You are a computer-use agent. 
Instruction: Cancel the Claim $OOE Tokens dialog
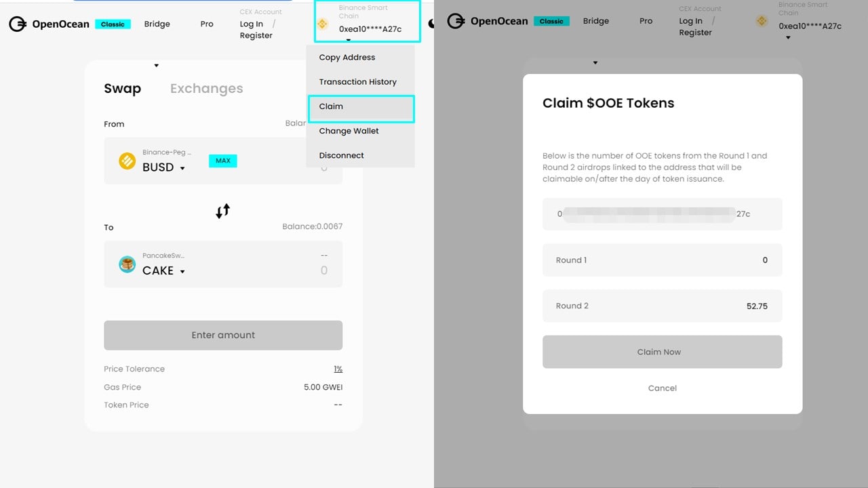coord(663,388)
